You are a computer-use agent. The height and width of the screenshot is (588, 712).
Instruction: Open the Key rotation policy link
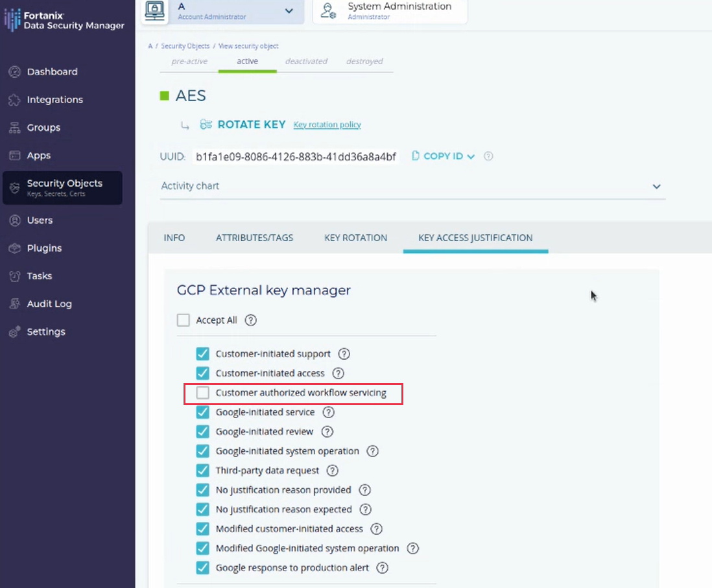(x=327, y=124)
